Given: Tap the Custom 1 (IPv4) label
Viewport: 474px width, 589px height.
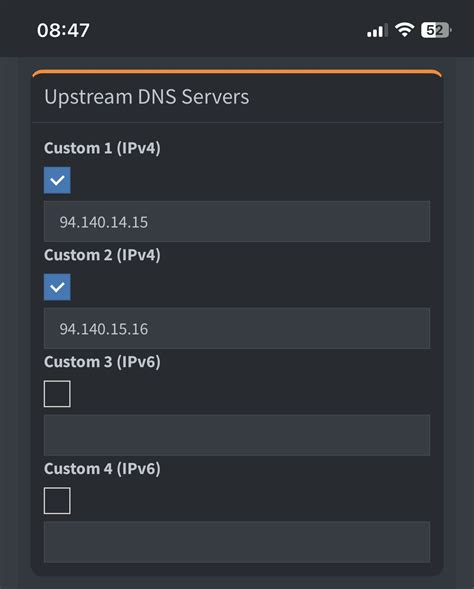Looking at the screenshot, I should coord(102,148).
